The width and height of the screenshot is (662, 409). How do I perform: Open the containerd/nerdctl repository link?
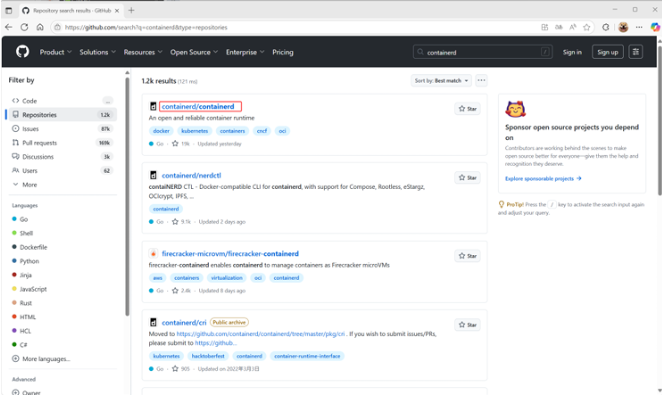pos(191,176)
